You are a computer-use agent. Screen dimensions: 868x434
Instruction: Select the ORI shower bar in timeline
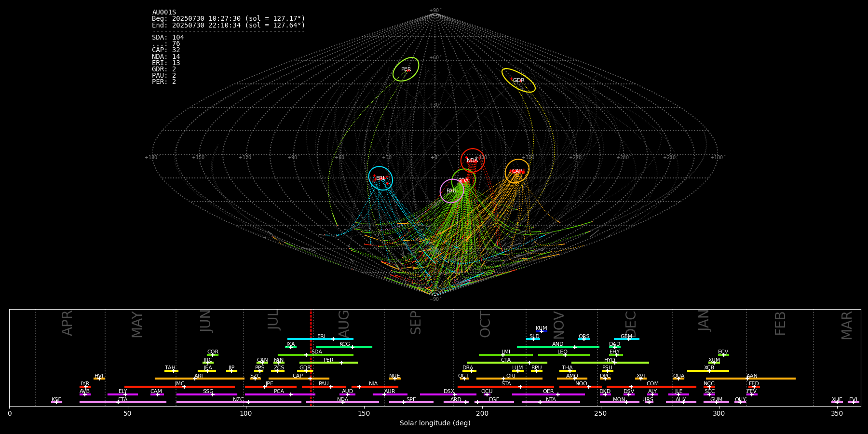click(509, 379)
